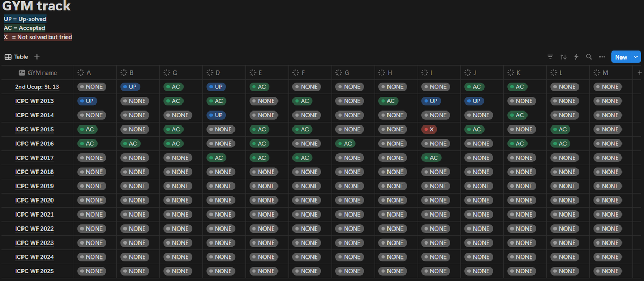Click the status icon in column K header
The height and width of the screenshot is (281, 644).
coord(510,72)
